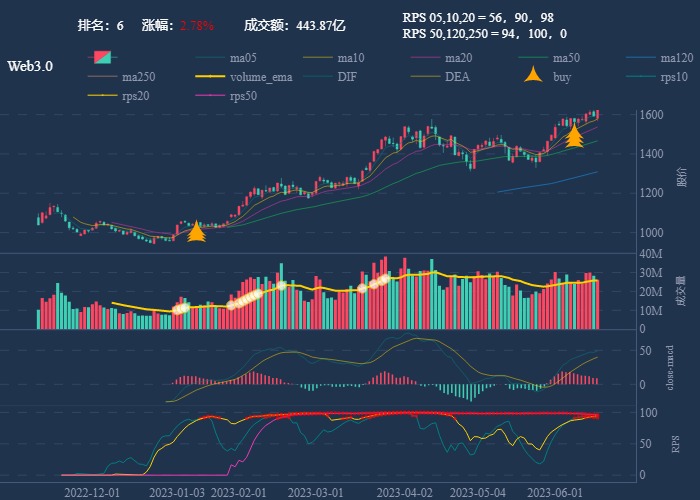Click the buy marker near 2023-01-03
This screenshot has width=700, height=500.
point(197,233)
